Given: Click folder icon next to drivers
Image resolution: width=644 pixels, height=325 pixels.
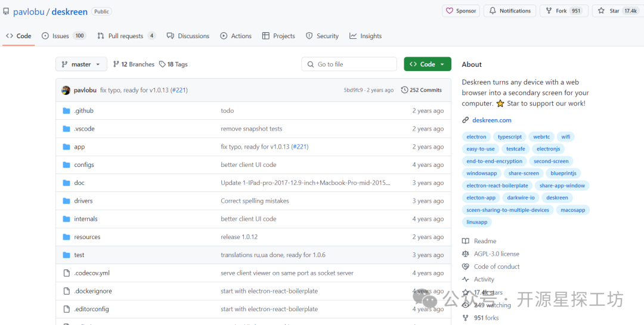Looking at the screenshot, I should (67, 201).
